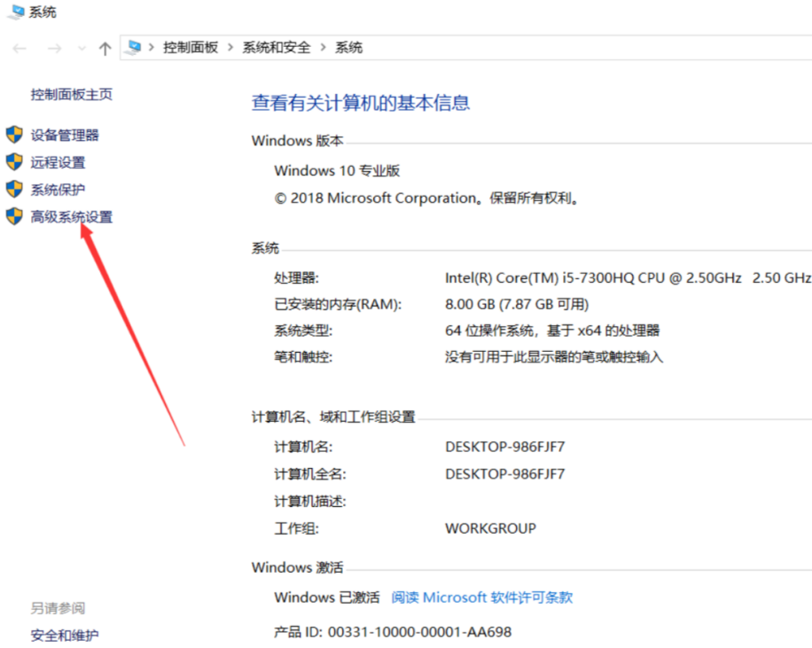Click shield icon beside 高级系统设置
Screen dimensions: 812x648
click(14, 216)
